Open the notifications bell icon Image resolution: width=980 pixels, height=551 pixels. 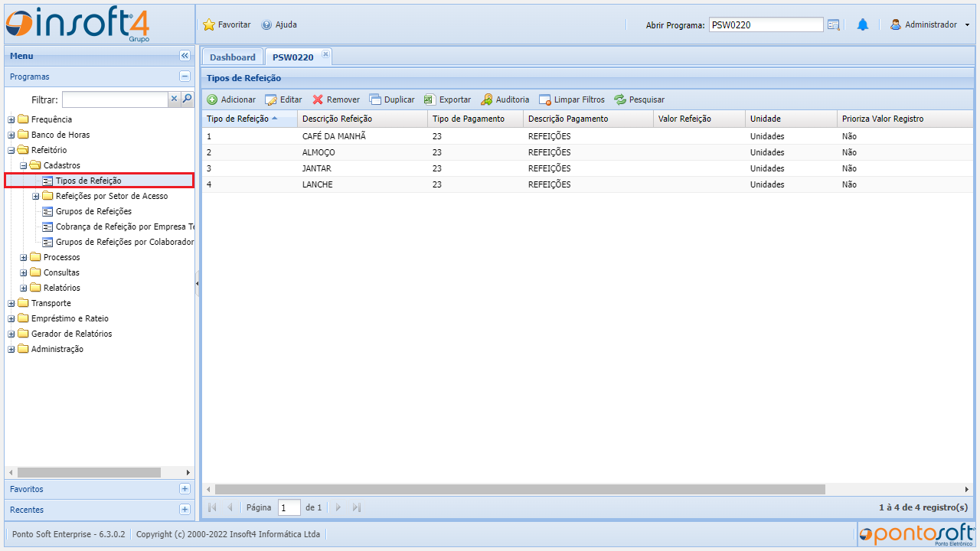(863, 24)
